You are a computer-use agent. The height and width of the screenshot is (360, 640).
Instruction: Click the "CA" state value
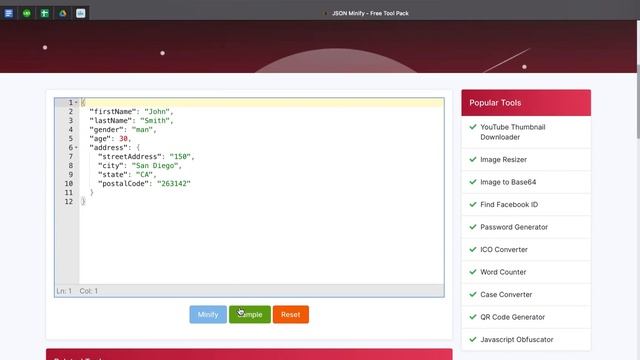(x=144, y=175)
